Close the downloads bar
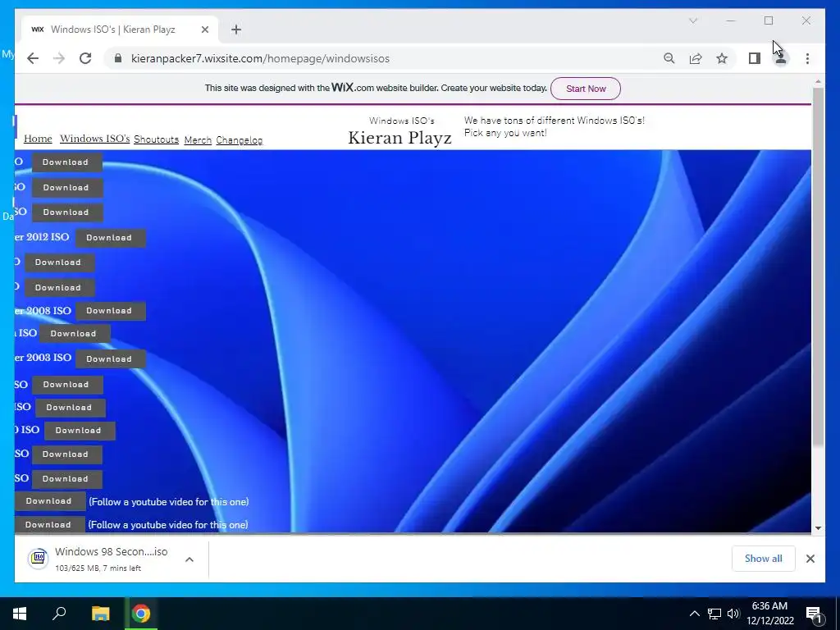 point(810,559)
